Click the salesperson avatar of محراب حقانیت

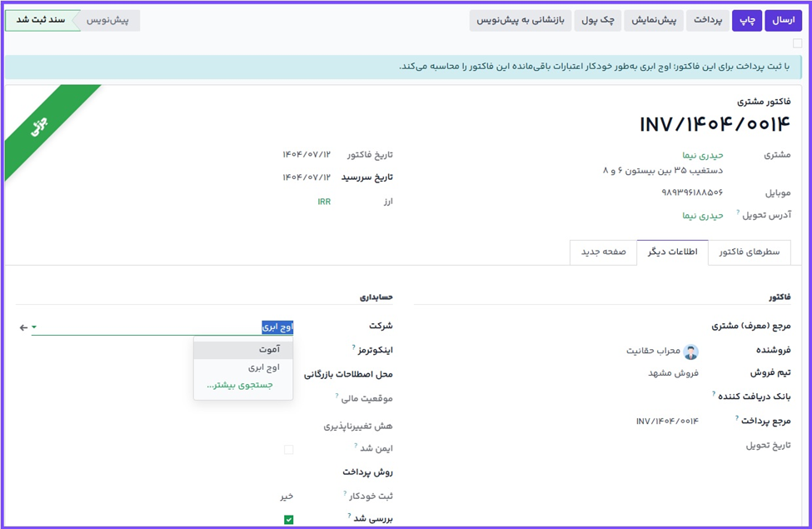click(690, 351)
